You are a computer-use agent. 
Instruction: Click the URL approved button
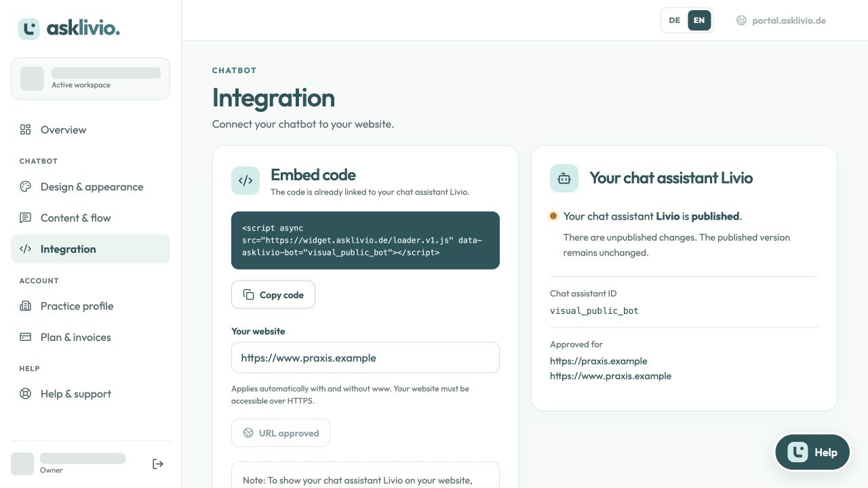click(281, 433)
